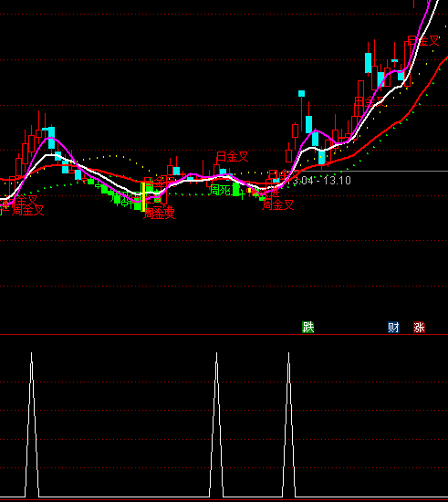Click the red divider line above the indicator panel
The height and width of the screenshot is (502, 448).
224,335
